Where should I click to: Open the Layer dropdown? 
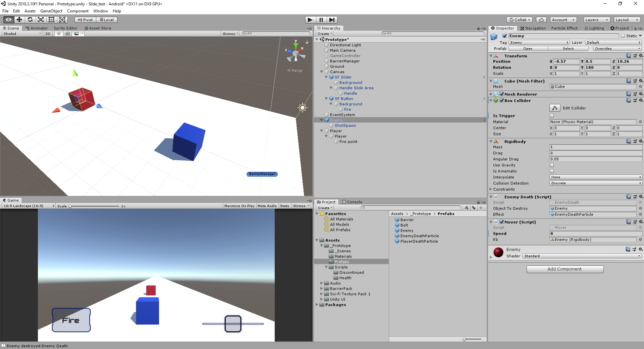point(613,43)
